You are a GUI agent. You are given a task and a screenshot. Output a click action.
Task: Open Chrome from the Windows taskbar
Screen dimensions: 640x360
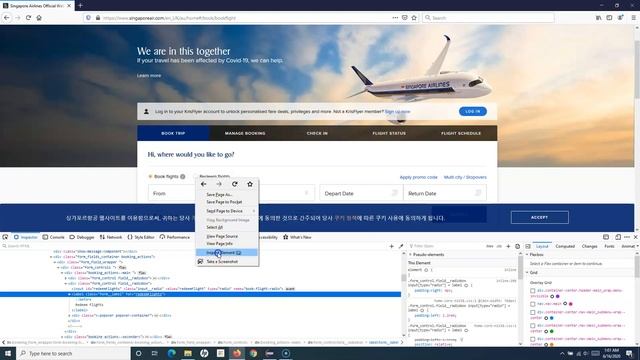(x=253, y=353)
